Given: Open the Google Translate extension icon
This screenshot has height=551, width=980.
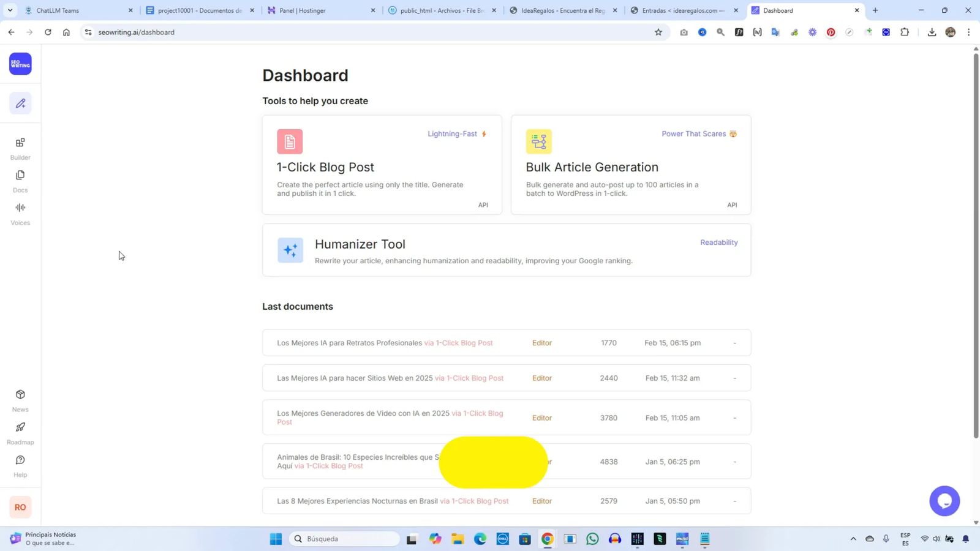Looking at the screenshot, I should click(775, 32).
